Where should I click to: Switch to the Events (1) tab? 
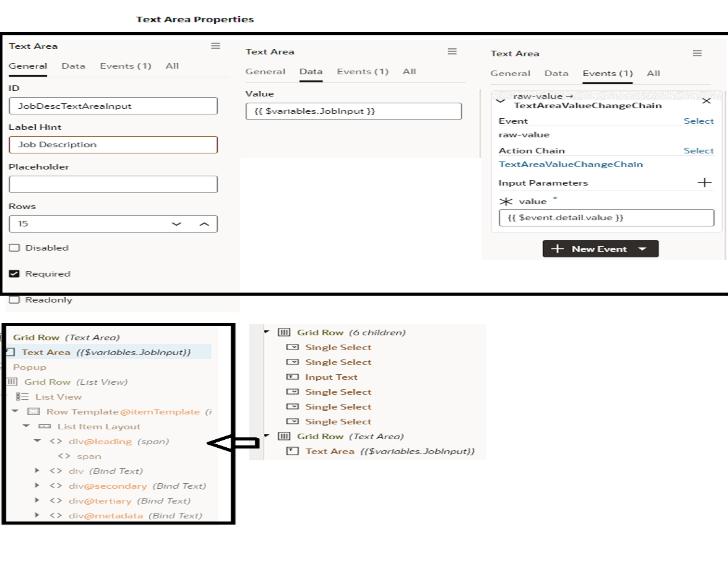(x=125, y=66)
